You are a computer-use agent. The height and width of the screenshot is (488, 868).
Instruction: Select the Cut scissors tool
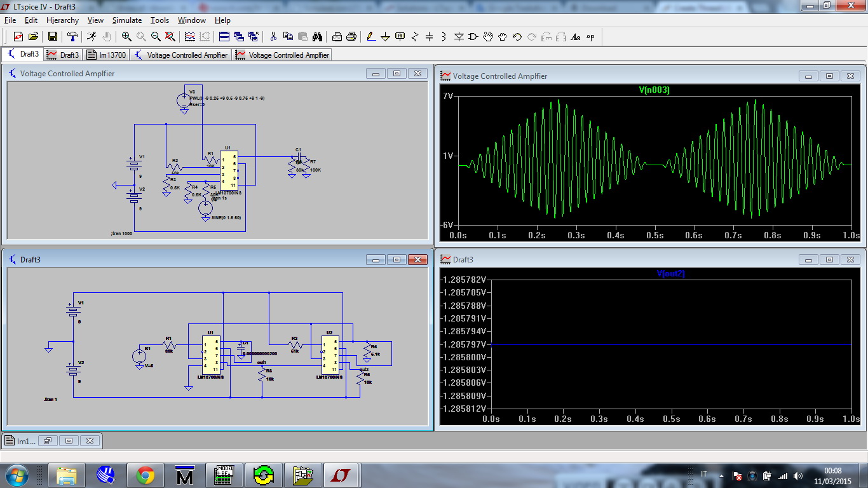tap(273, 37)
